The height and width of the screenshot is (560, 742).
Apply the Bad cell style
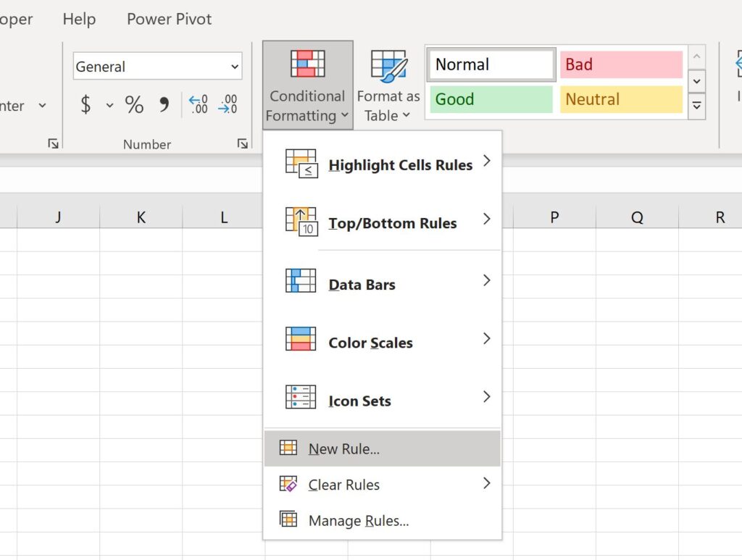pyautogui.click(x=621, y=64)
